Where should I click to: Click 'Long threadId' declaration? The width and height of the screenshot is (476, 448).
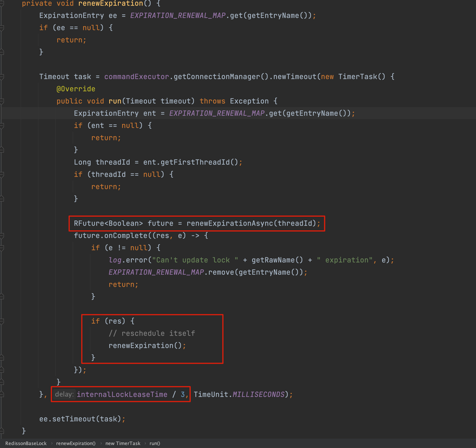pyautogui.click(x=102, y=162)
